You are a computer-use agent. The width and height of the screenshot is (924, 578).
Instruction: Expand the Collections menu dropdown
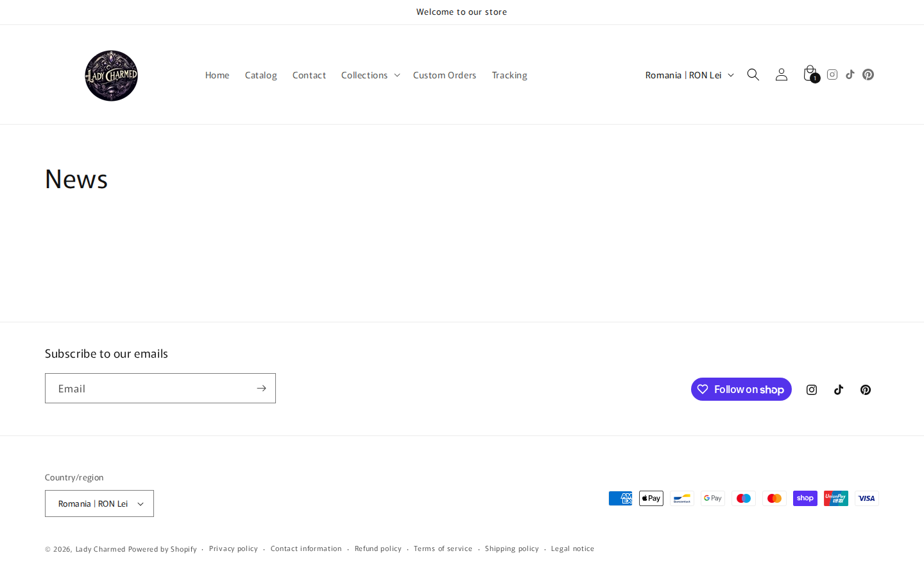tap(370, 75)
